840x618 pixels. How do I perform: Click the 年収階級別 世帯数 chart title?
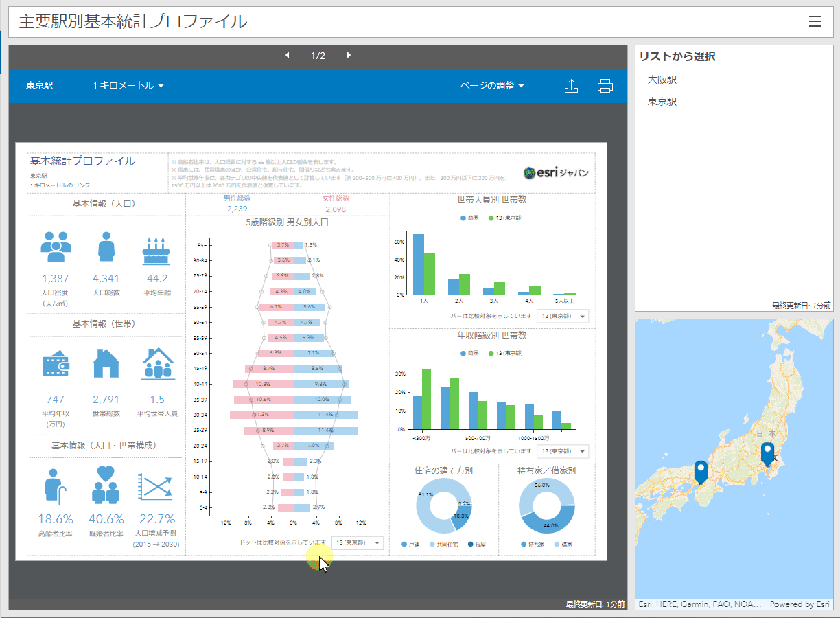point(491,336)
